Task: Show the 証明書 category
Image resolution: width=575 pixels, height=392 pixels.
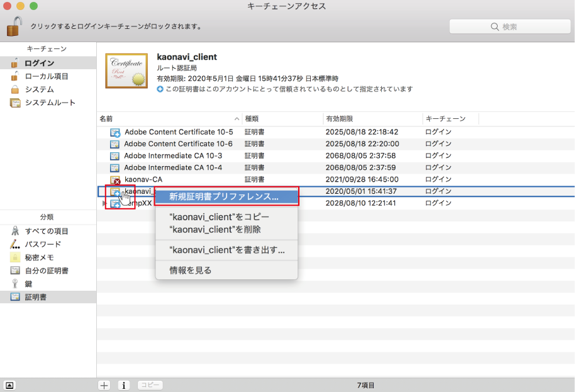Action: 48,297
